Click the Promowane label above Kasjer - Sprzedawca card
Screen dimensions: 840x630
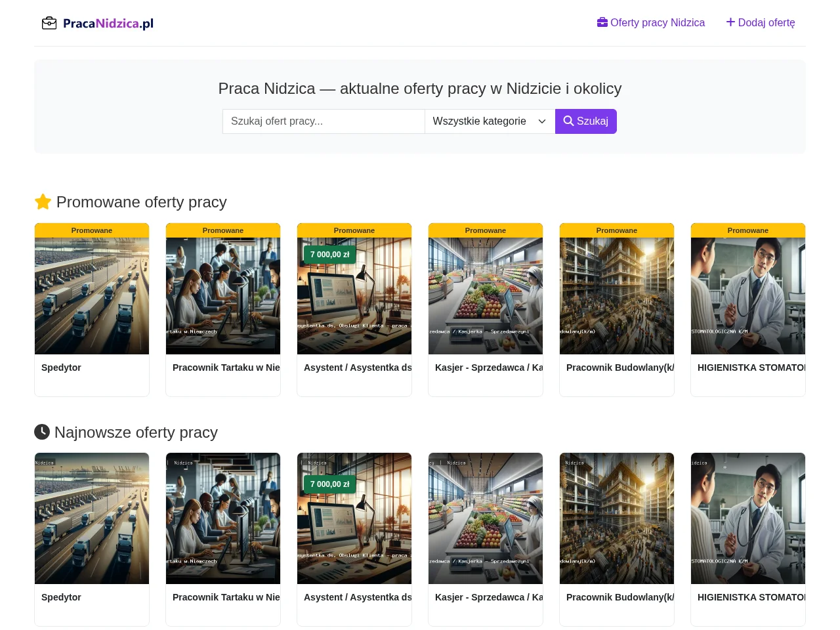[486, 230]
